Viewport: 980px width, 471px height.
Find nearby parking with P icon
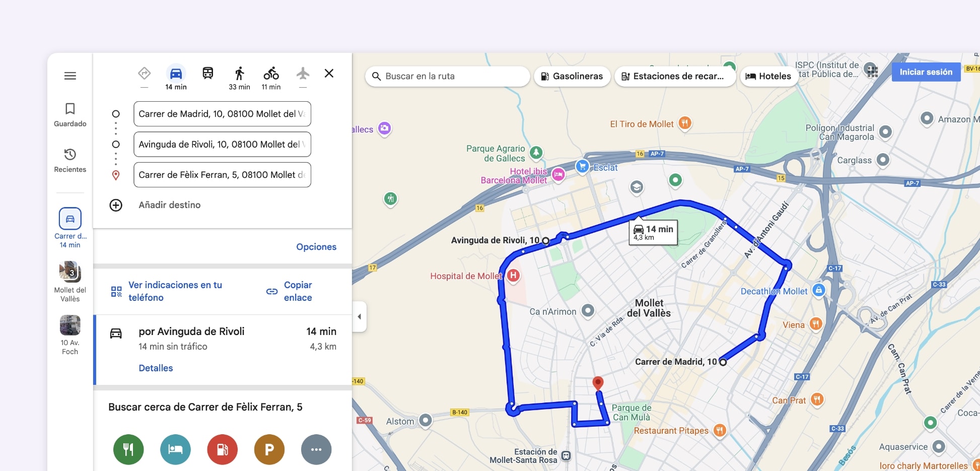(x=269, y=449)
